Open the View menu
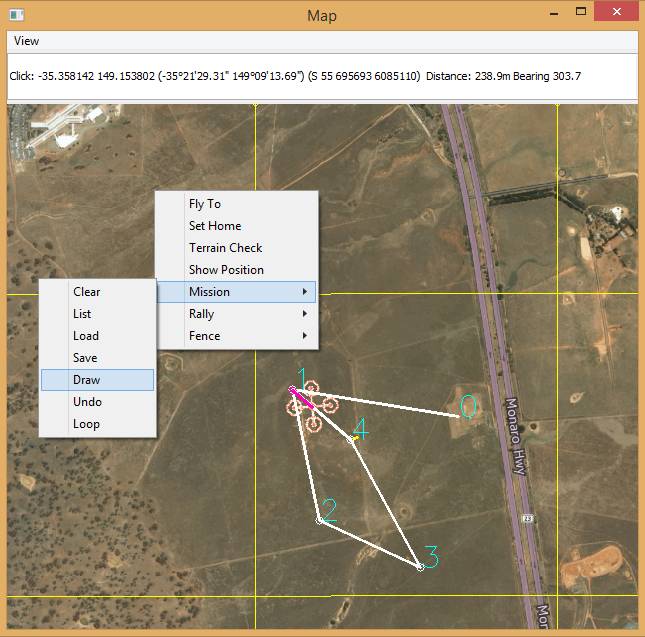 (27, 41)
